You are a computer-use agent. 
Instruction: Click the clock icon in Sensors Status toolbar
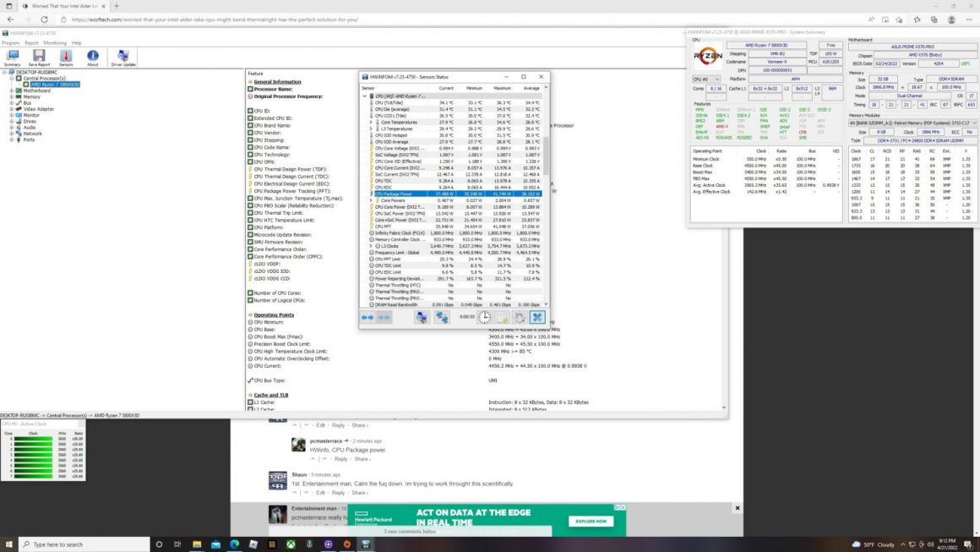click(484, 317)
